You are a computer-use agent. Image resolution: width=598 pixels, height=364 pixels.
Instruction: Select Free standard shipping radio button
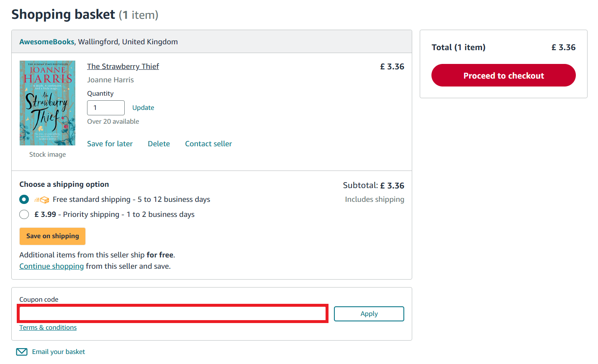click(24, 199)
